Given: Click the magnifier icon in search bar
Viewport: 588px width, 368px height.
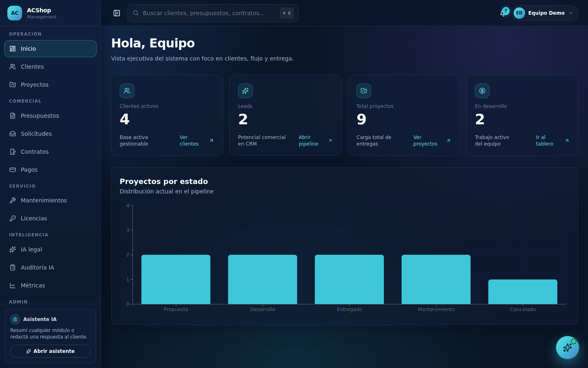Looking at the screenshot, I should pos(136,13).
